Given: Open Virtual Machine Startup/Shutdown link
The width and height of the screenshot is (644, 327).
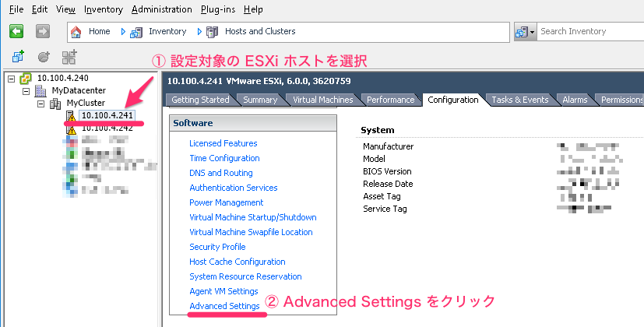Looking at the screenshot, I should tap(253, 217).
